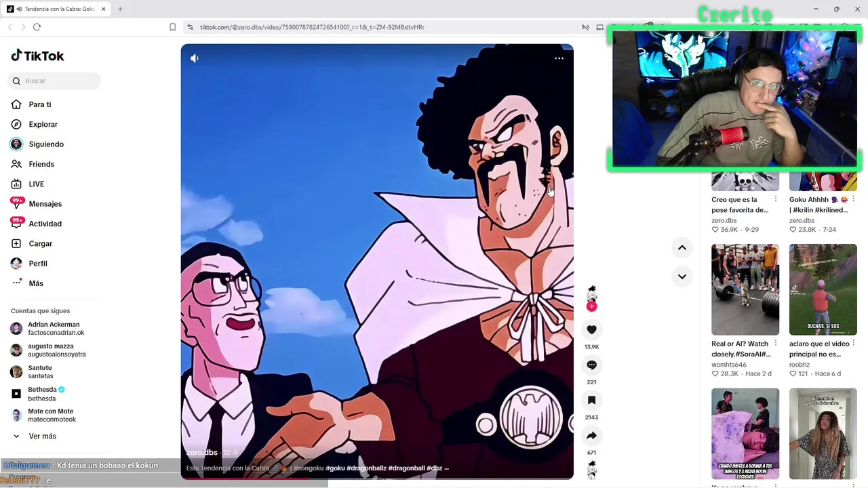Image resolution: width=868 pixels, height=488 pixels.
Task: Click zero.dbs username on the video overlay
Action: [x=202, y=452]
